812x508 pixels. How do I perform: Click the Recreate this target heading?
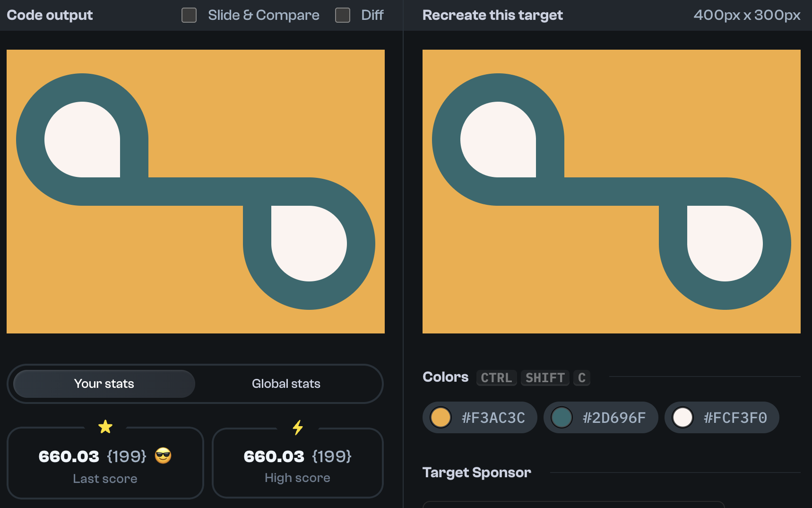(x=492, y=15)
